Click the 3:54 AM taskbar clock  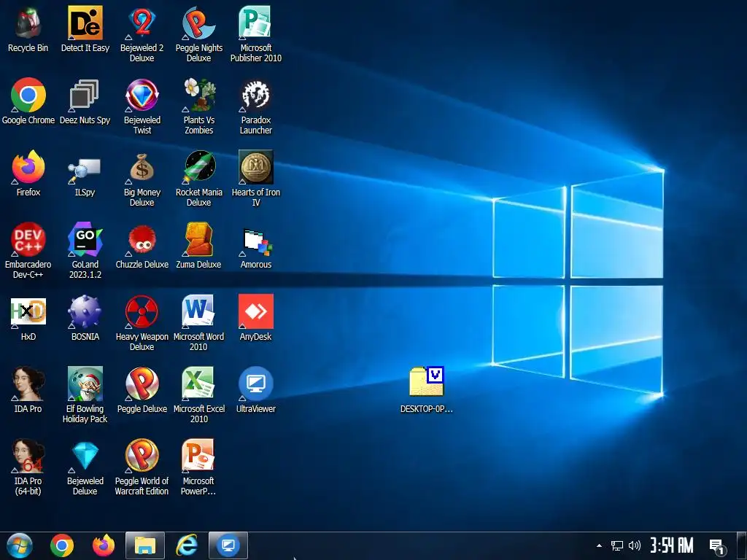672,545
